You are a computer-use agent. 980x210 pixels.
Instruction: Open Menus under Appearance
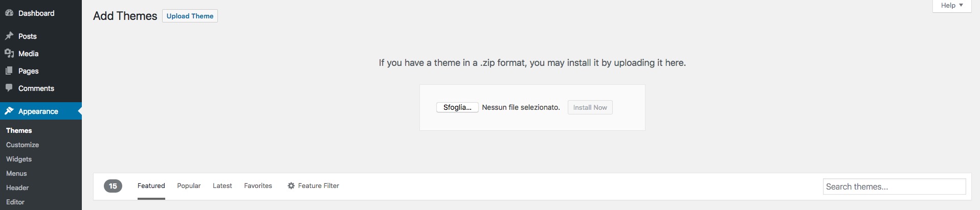tap(16, 173)
